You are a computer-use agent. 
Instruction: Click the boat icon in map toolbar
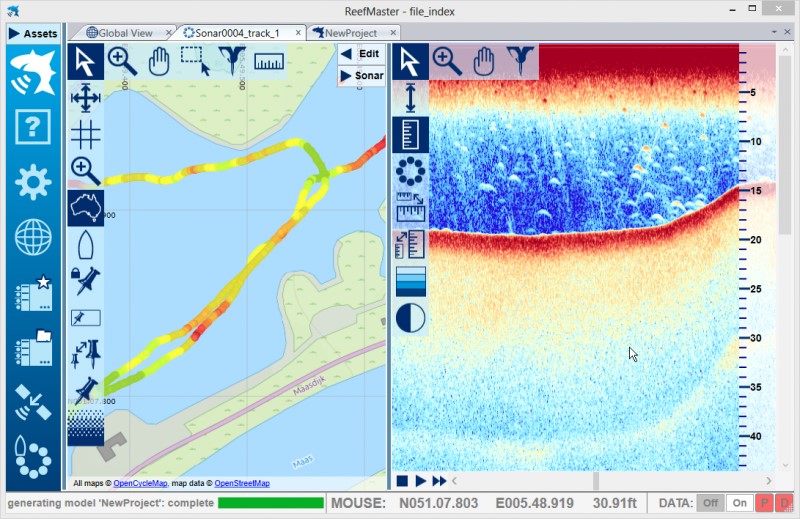coord(85,243)
